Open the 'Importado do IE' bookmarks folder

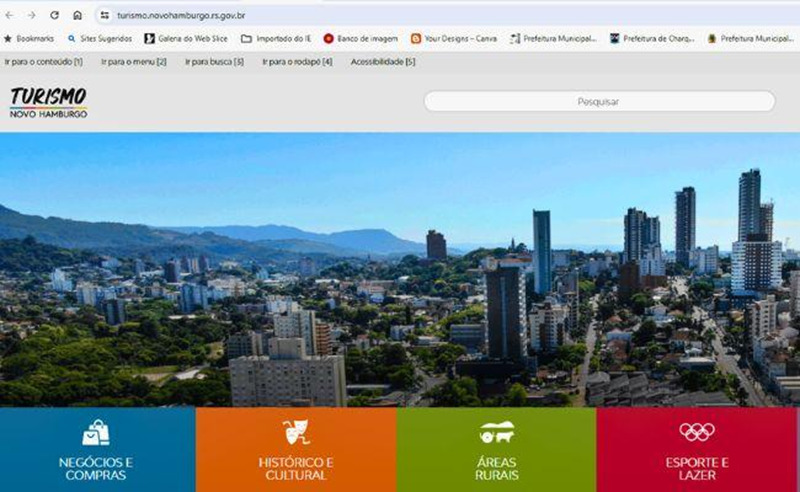(276, 38)
